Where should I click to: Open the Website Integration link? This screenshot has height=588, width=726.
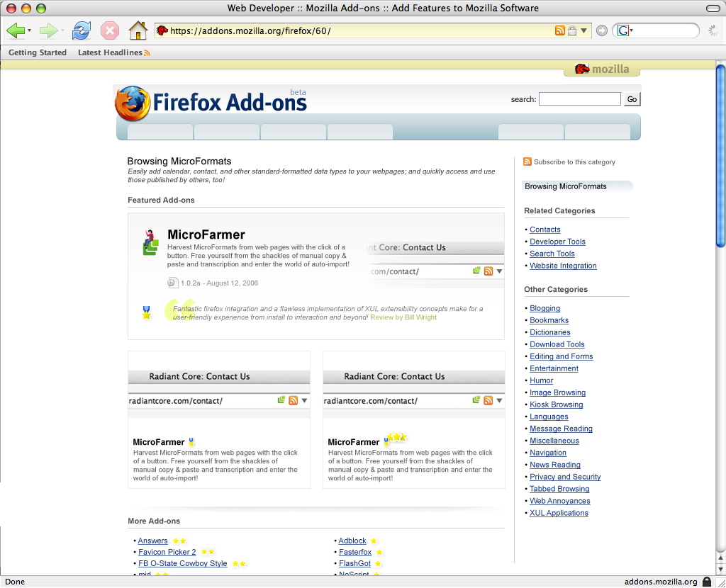point(563,266)
